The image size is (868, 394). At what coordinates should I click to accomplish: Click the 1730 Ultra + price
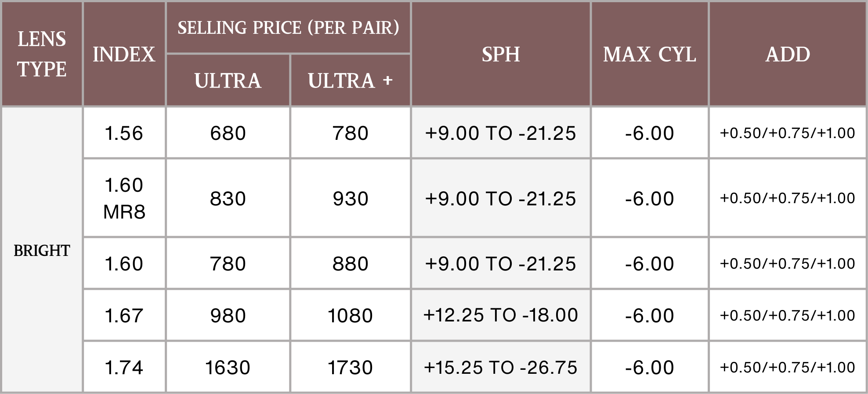(x=350, y=367)
